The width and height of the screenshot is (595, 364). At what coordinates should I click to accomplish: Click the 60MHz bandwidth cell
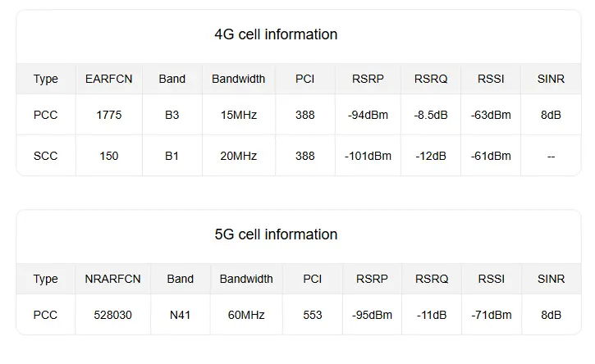coord(246,315)
